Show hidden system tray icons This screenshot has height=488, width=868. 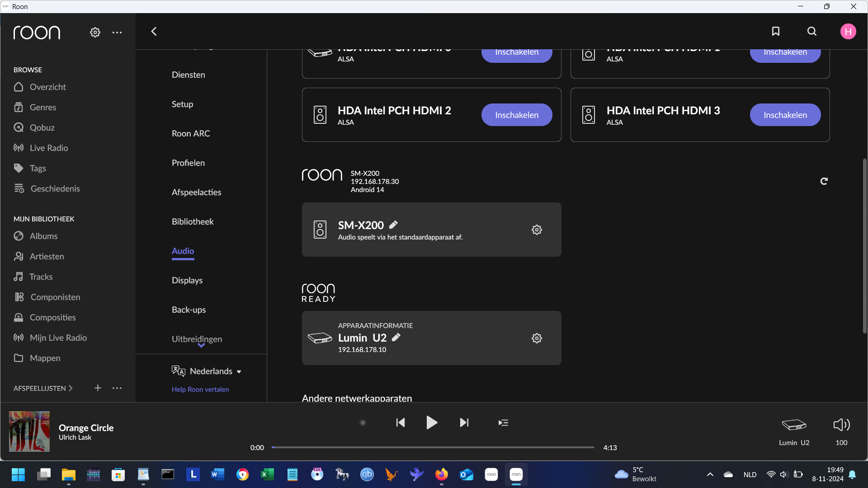pos(710,474)
